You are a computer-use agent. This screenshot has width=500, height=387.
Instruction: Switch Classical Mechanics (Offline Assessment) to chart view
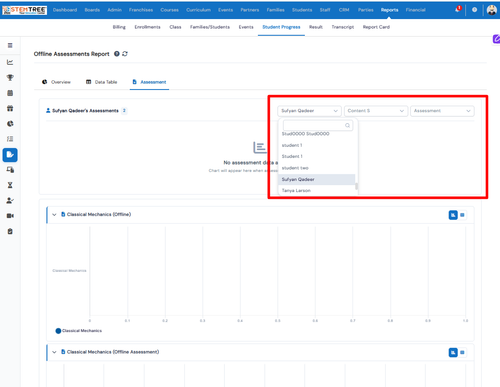pyautogui.click(x=453, y=352)
